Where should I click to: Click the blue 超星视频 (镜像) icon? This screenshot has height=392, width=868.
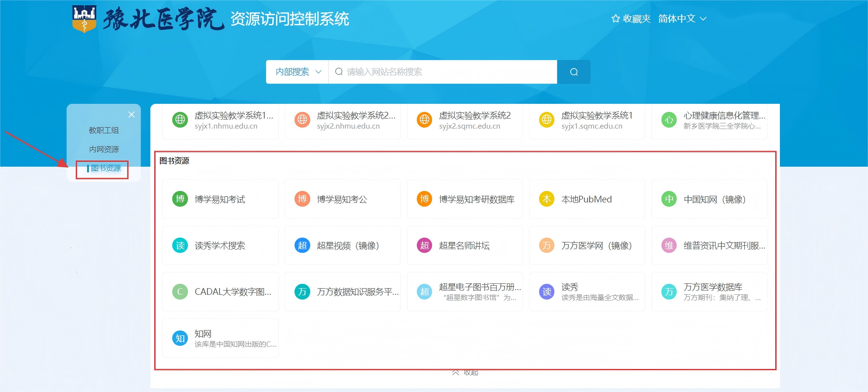(x=302, y=245)
